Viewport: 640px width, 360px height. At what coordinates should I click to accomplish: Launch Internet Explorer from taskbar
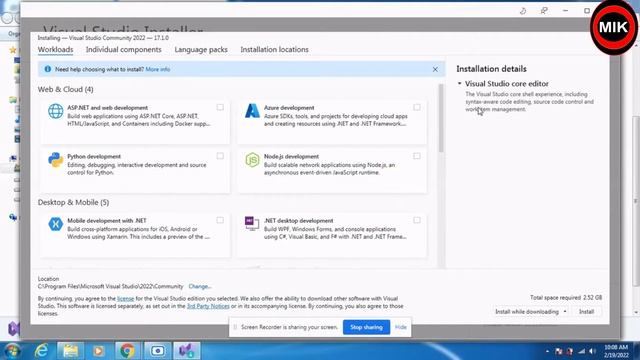tap(41, 350)
